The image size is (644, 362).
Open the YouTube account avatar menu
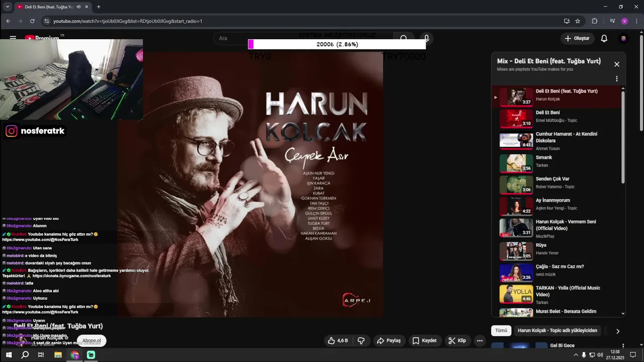pos(623,38)
